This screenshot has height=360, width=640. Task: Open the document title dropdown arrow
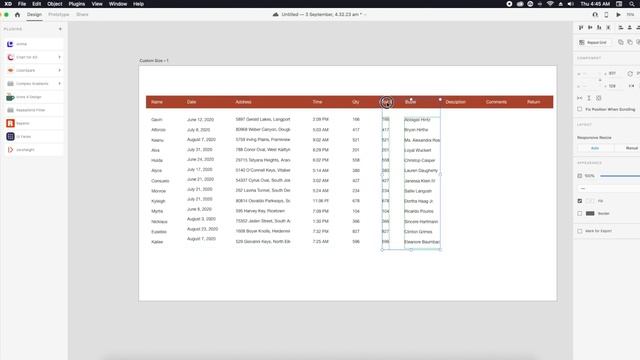pyautogui.click(x=365, y=15)
